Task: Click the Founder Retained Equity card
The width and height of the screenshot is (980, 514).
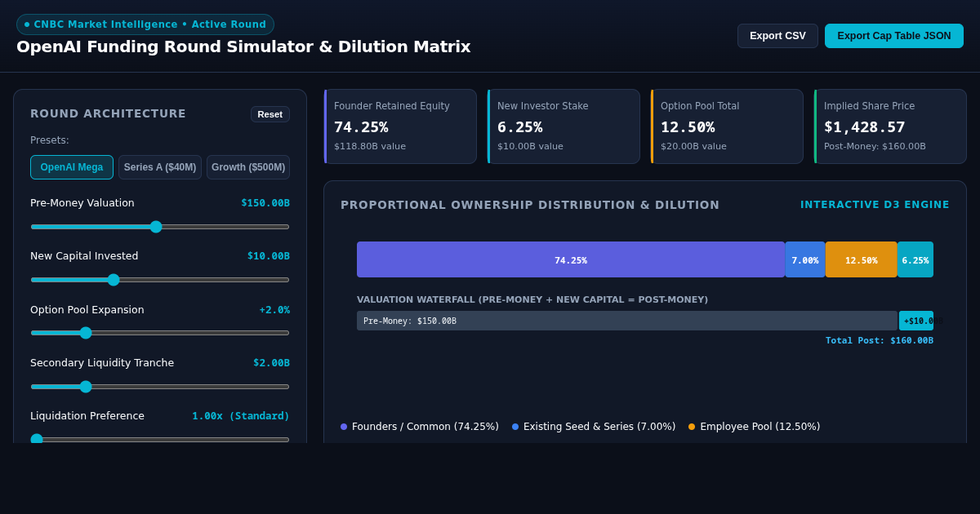Action: point(400,126)
